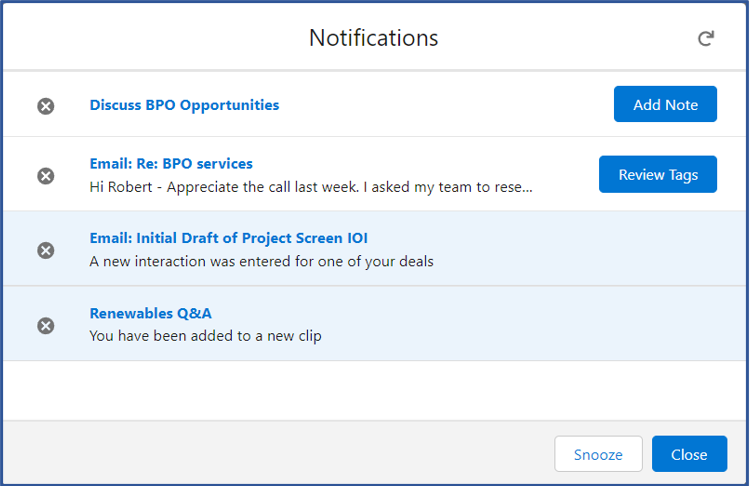Select the added to new clip text

coord(205,336)
